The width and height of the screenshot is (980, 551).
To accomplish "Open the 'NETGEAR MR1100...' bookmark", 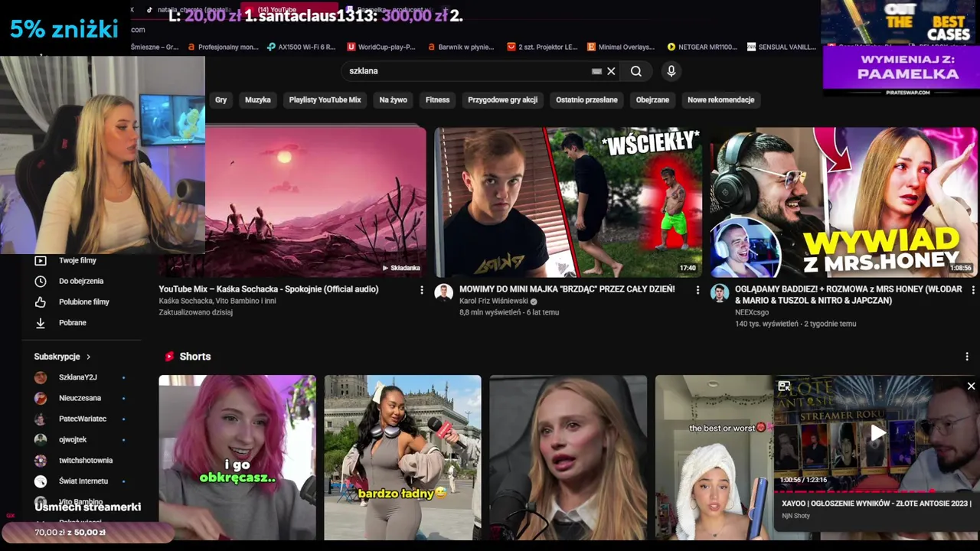I will (x=702, y=47).
